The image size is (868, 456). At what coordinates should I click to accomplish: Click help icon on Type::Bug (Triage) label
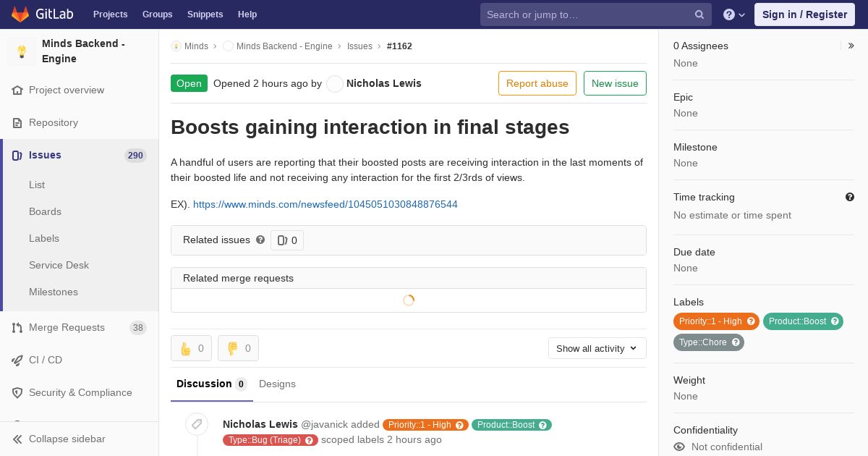310,440
